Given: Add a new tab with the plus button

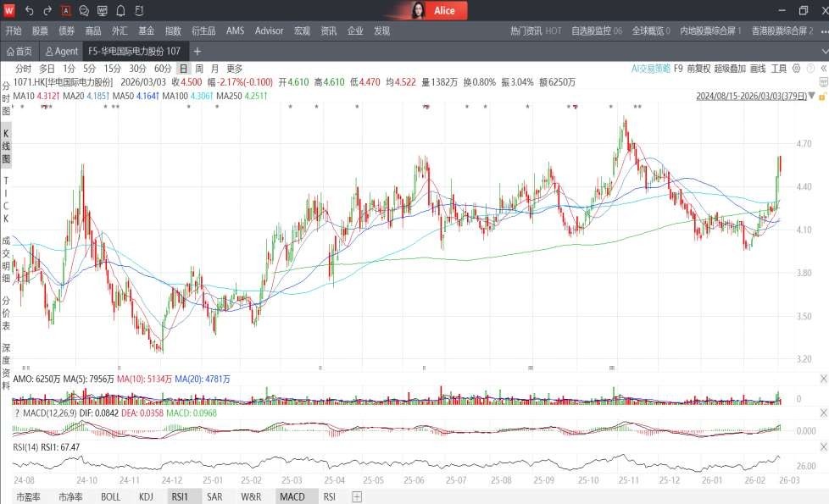Looking at the screenshot, I should 198,52.
